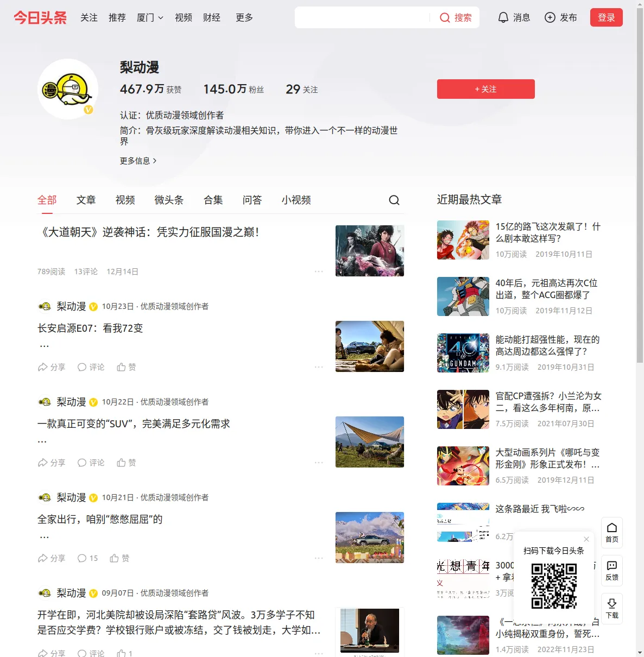Screen dimensions: 644x657
Task: Close the QR code download popup
Action: point(586,539)
